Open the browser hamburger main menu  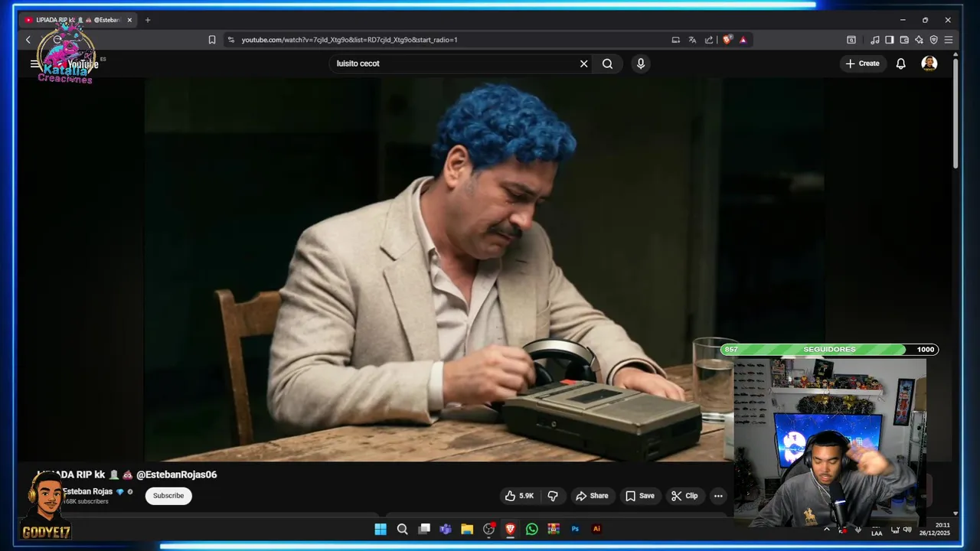(949, 40)
